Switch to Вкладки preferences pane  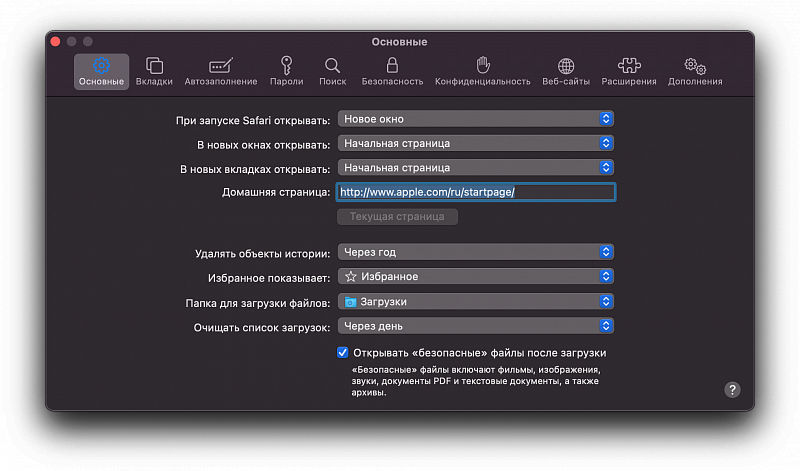tap(154, 71)
